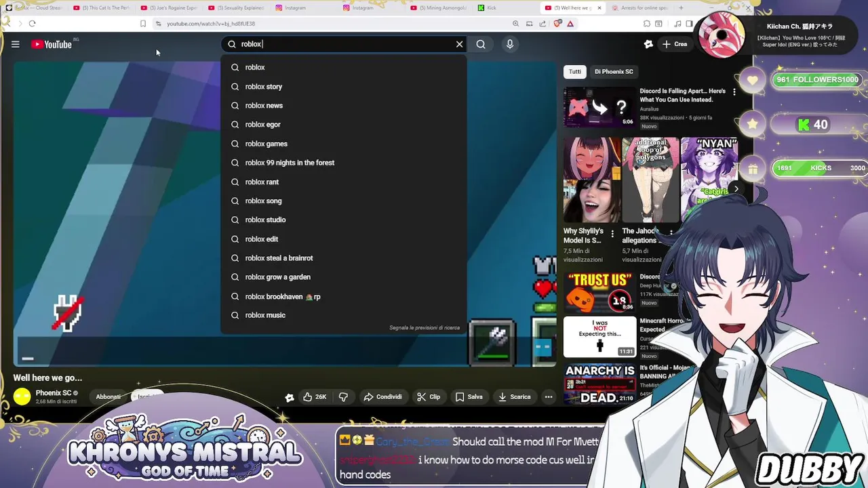
Task: Clear the search box with the X
Action: [459, 44]
